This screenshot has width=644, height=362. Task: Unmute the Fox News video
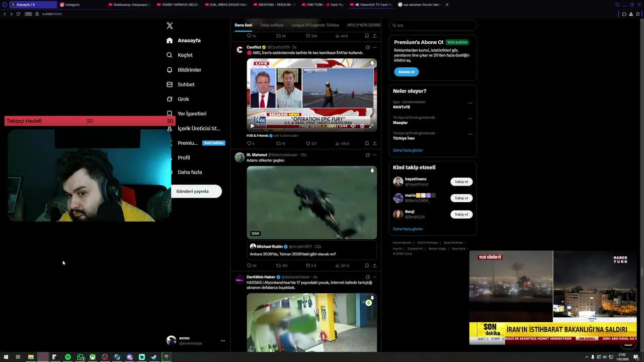(x=353, y=126)
